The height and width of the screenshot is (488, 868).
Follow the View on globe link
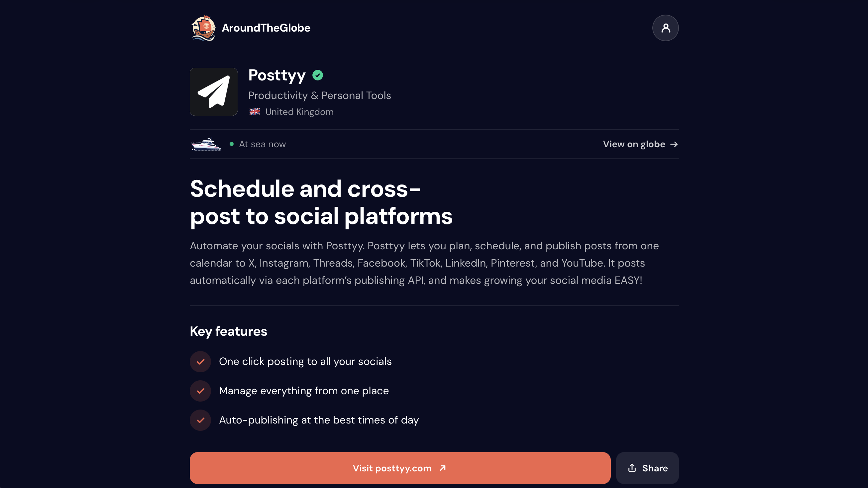(641, 144)
